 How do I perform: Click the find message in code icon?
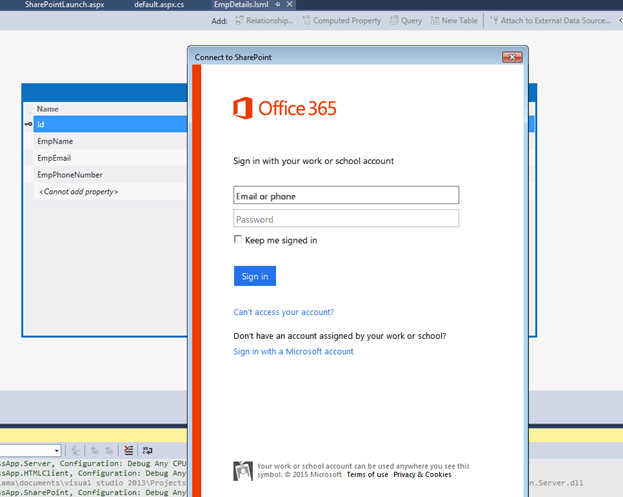[x=75, y=451]
